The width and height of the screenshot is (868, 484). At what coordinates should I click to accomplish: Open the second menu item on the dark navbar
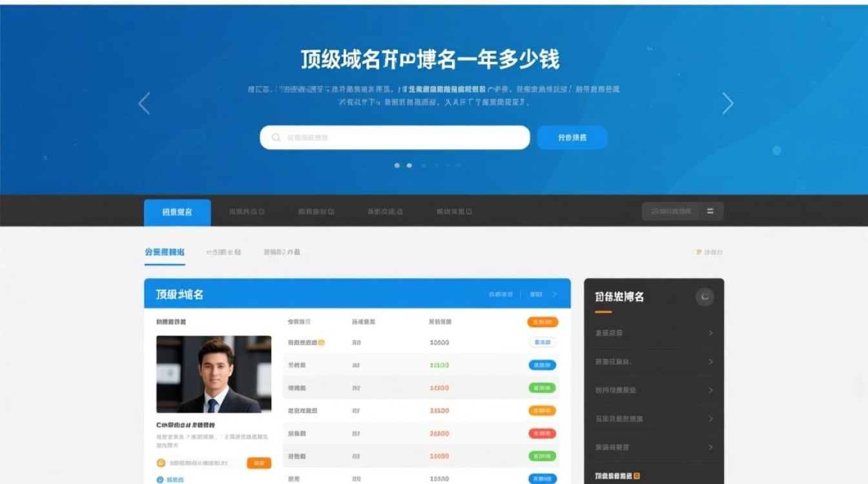pyautogui.click(x=247, y=211)
